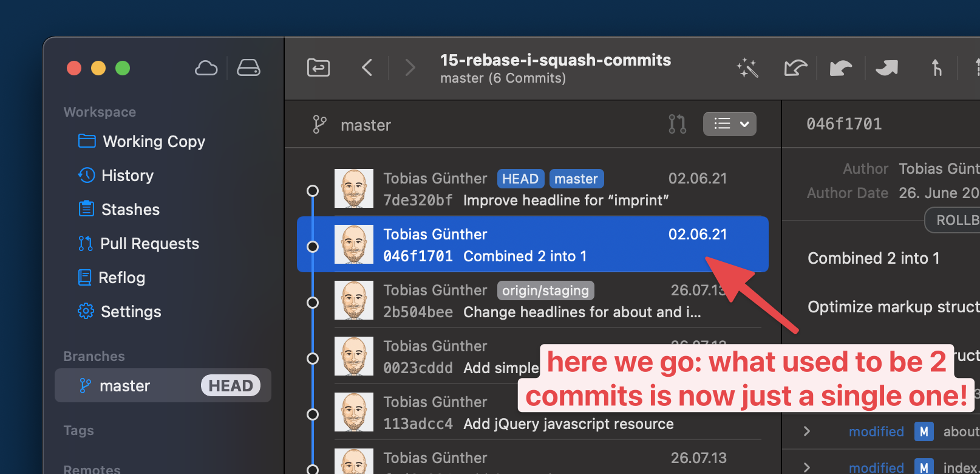
Task: Click pull request icon beside master header
Action: pos(677,124)
